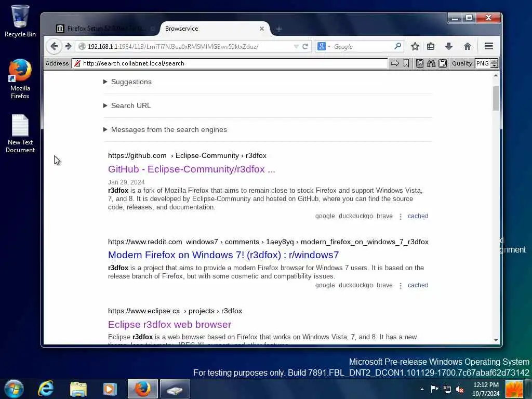Click the drive application taskbar button

coord(175,389)
